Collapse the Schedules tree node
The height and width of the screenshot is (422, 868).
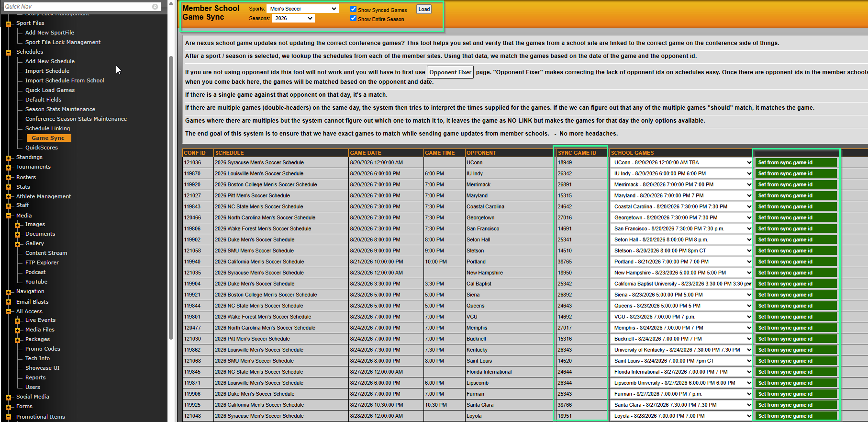tap(8, 52)
